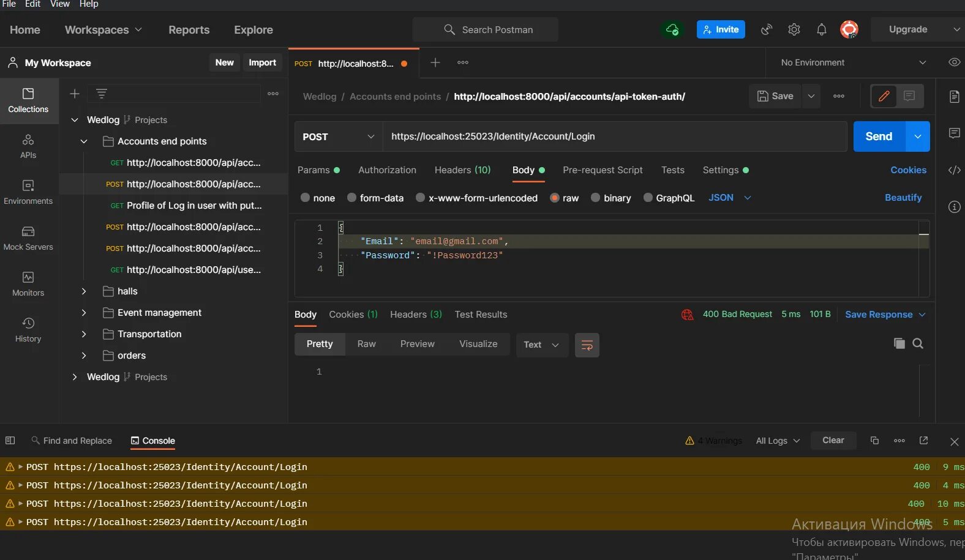Open the comments icon in right sidebar
The image size is (965, 560).
tap(954, 133)
